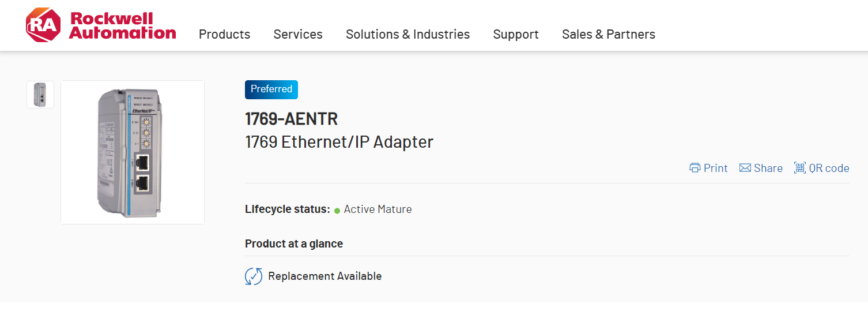Open the Services menu
This screenshot has width=868, height=311.
coord(298,35)
